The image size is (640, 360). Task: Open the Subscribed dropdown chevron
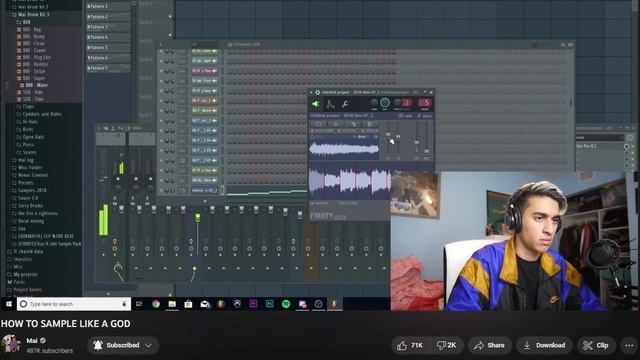[x=149, y=346]
